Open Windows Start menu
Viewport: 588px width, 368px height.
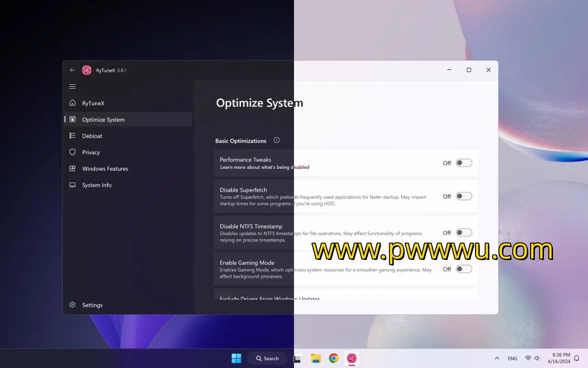coord(236,358)
